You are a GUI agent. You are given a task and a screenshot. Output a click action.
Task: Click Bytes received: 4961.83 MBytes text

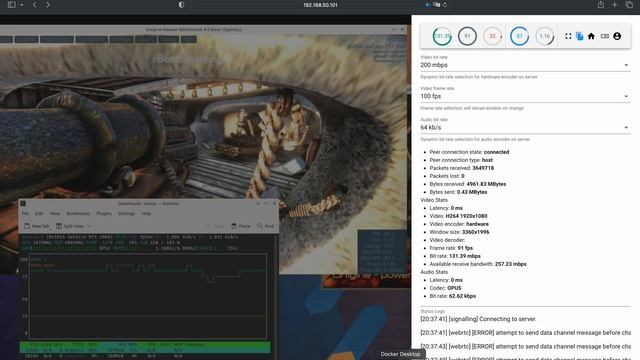pyautogui.click(x=467, y=184)
